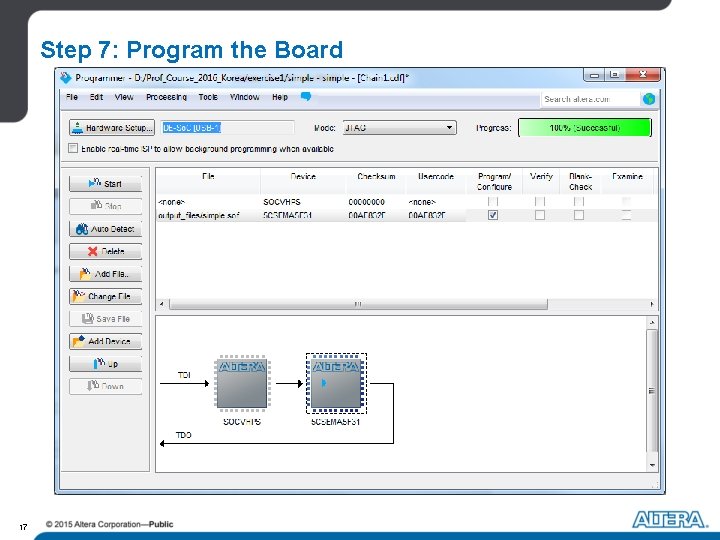Click the 100% (Successful) progress bar
The image size is (720, 540).
click(x=585, y=128)
